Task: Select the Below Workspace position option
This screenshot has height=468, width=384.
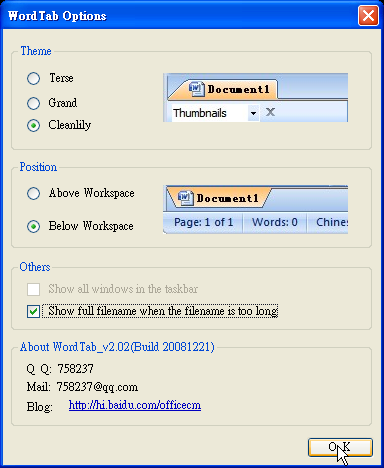Action: coord(33,227)
